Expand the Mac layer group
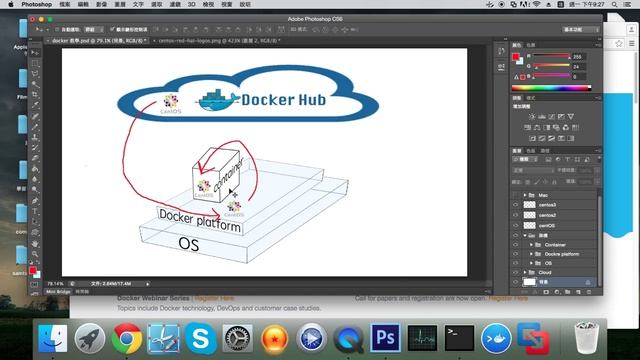 (x=525, y=195)
